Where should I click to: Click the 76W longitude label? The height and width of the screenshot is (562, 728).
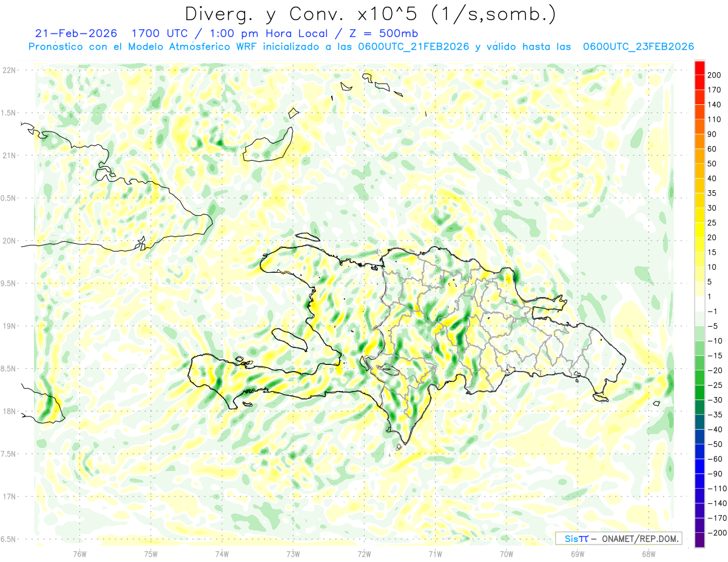[x=79, y=554]
